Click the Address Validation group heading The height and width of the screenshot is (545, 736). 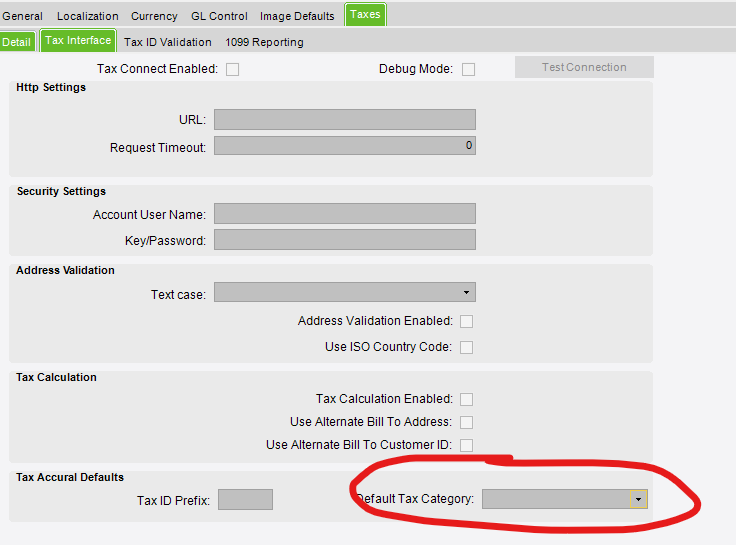(65, 270)
